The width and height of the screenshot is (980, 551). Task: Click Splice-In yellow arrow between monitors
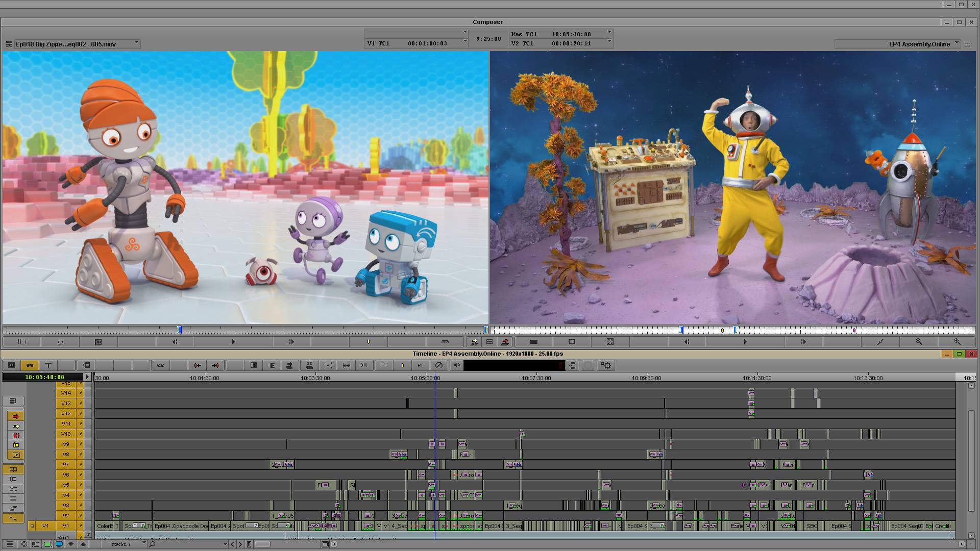point(474,342)
